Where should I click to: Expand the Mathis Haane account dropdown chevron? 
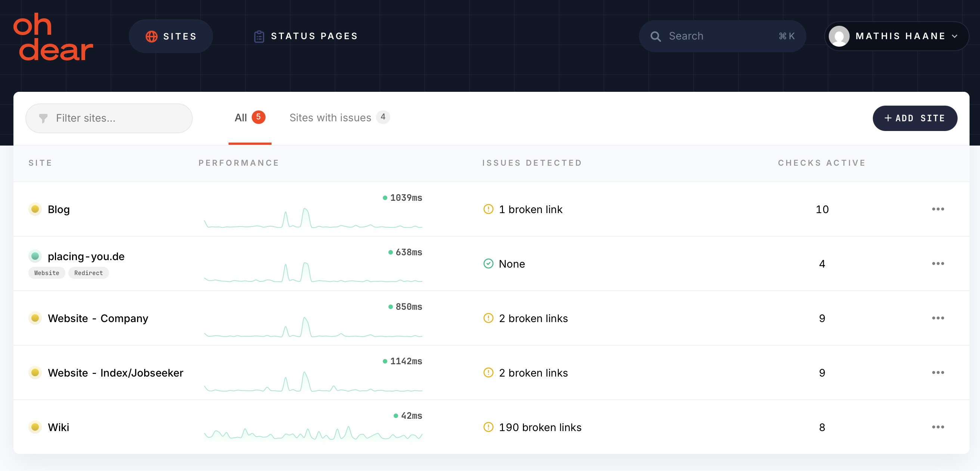[955, 37]
